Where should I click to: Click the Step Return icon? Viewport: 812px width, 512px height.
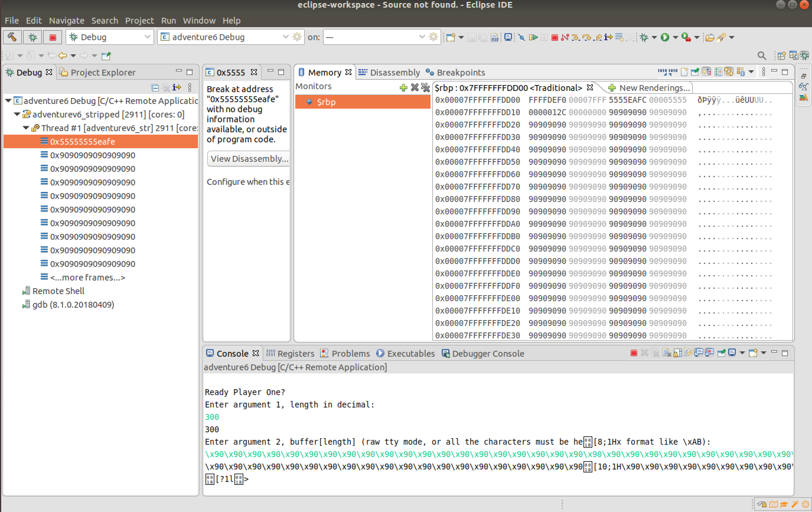(x=598, y=37)
